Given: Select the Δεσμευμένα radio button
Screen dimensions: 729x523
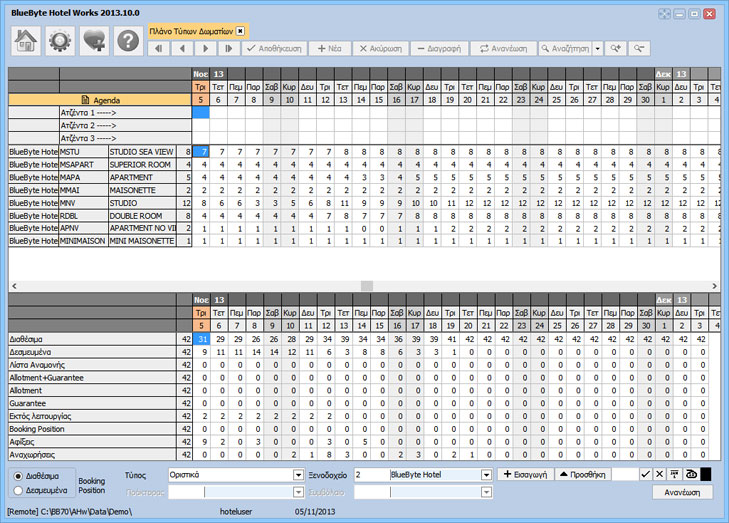Looking at the screenshot, I should pyautogui.click(x=19, y=490).
